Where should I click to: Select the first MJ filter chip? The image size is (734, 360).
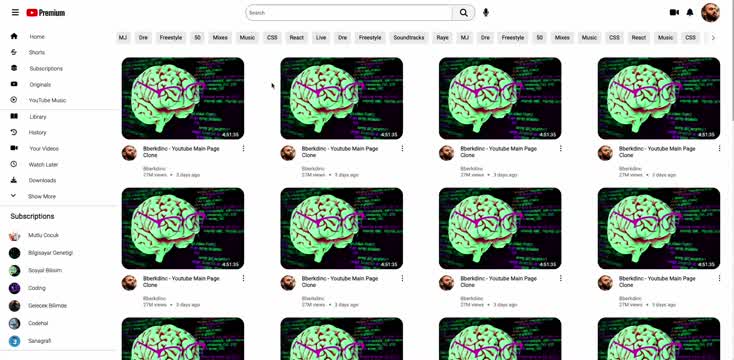123,37
